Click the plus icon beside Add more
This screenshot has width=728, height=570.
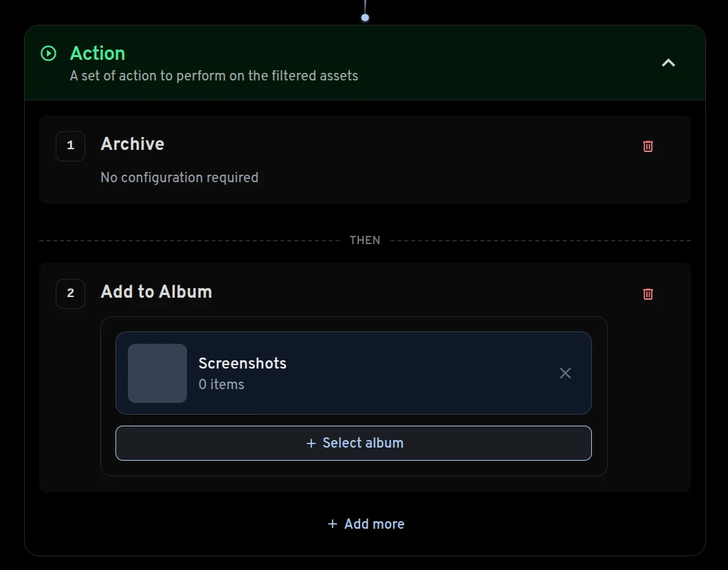333,524
